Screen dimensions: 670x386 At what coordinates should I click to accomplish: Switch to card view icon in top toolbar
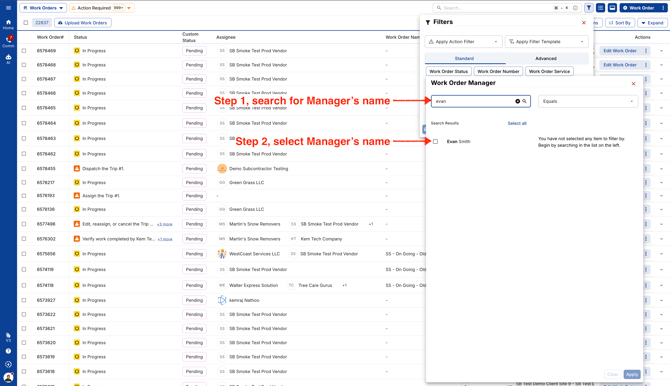pyautogui.click(x=612, y=8)
